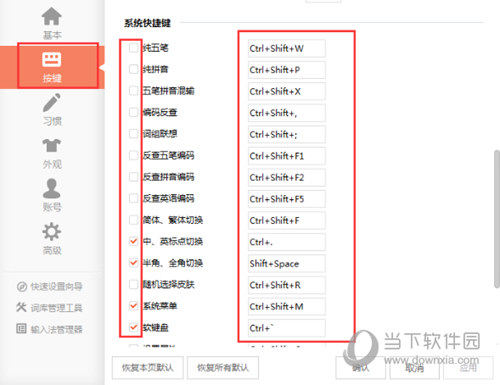Image resolution: width=500 pixels, height=385 pixels.
Task: Click 恢复所有默认 restore all defaults button
Action: tap(223, 368)
